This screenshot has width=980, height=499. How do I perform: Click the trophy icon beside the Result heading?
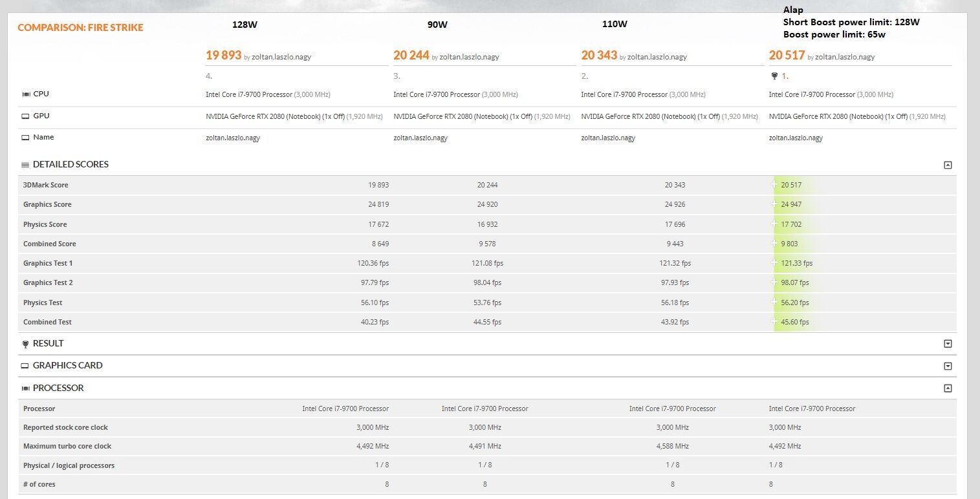pyautogui.click(x=26, y=344)
